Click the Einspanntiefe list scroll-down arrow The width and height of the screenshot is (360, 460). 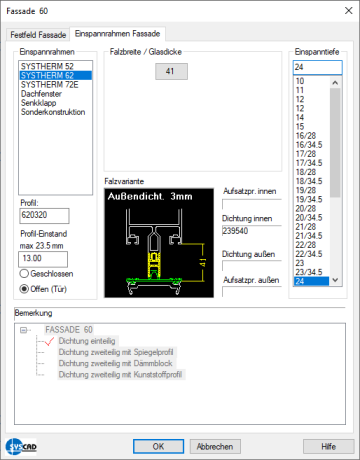[x=335, y=280]
